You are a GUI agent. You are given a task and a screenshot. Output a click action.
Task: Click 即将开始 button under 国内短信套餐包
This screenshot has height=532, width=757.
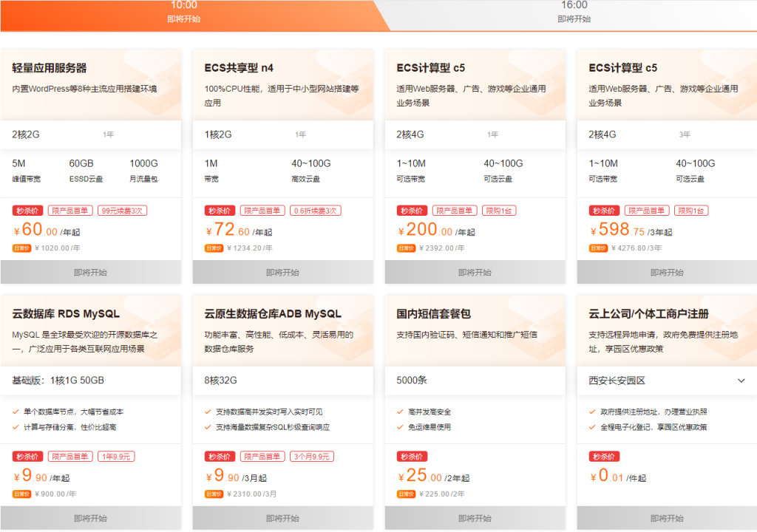(x=475, y=518)
